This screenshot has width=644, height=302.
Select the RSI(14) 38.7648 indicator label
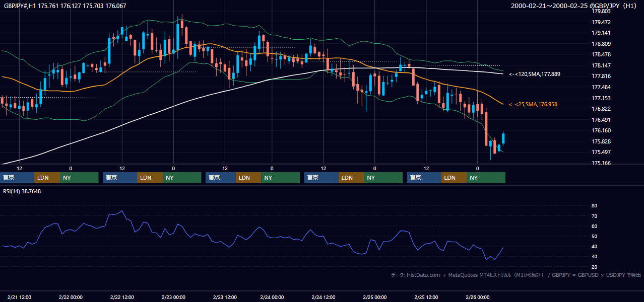click(x=22, y=191)
